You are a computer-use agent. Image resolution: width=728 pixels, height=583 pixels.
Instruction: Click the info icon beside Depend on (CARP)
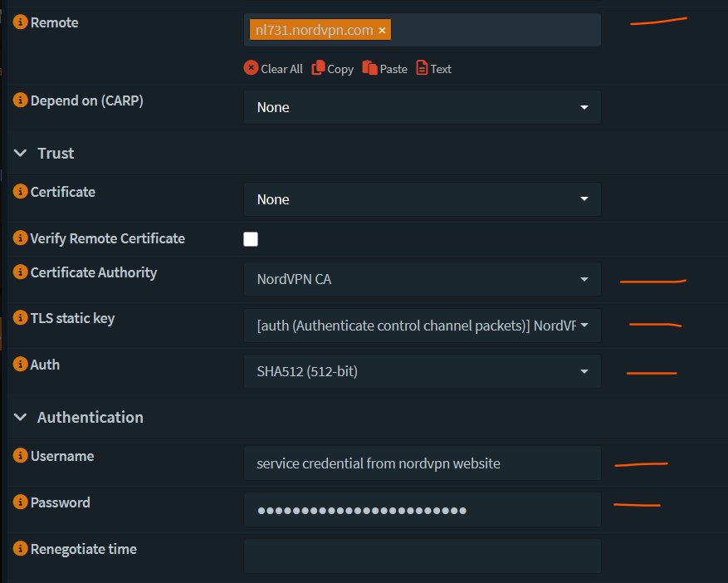[x=21, y=100]
